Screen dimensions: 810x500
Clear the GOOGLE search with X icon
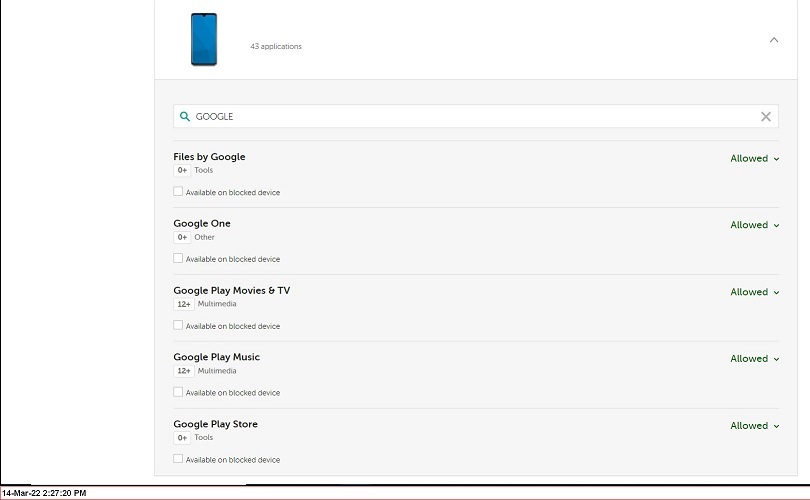766,117
